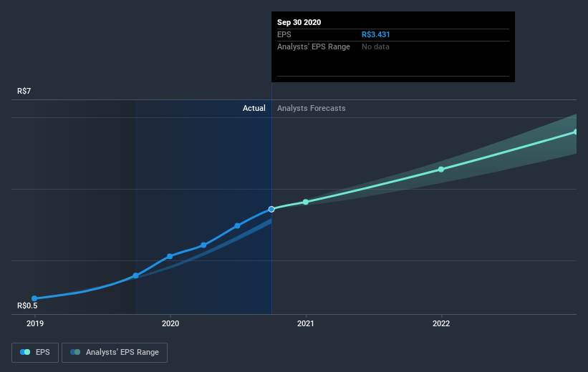The image size is (588, 372).
Task: Click the 2021 x-axis label
Action: [306, 323]
